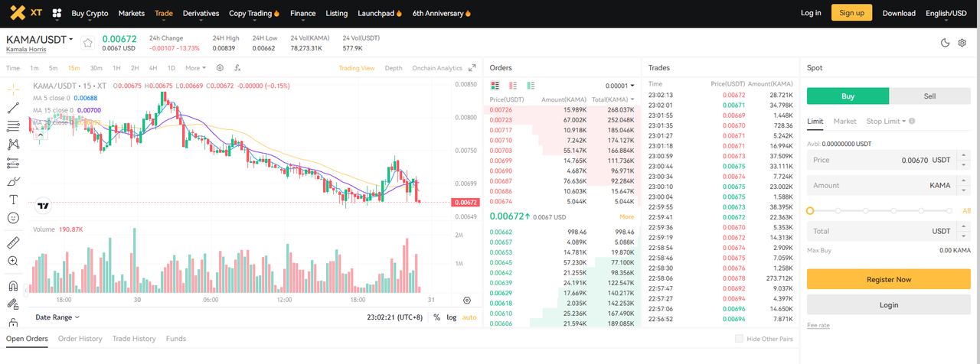Click the Price input field
Screen dimensions: 980x364
pos(888,160)
